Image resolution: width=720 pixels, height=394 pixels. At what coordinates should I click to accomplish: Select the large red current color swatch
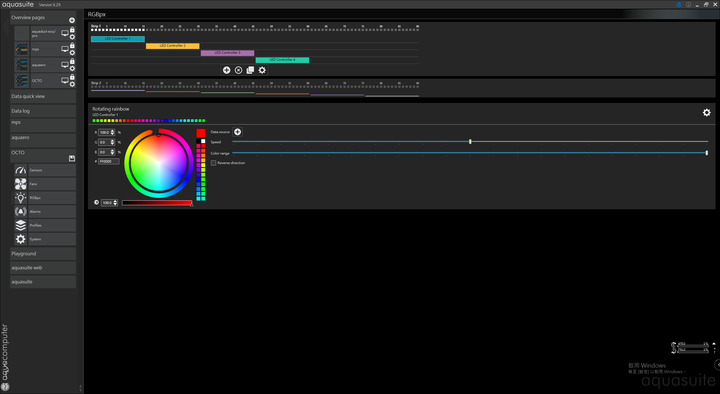pos(201,133)
